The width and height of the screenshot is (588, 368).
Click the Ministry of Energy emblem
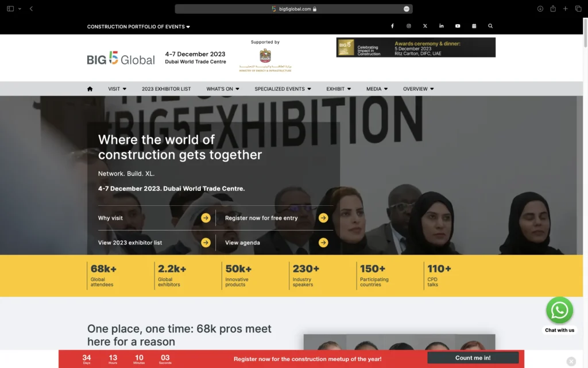tap(265, 59)
